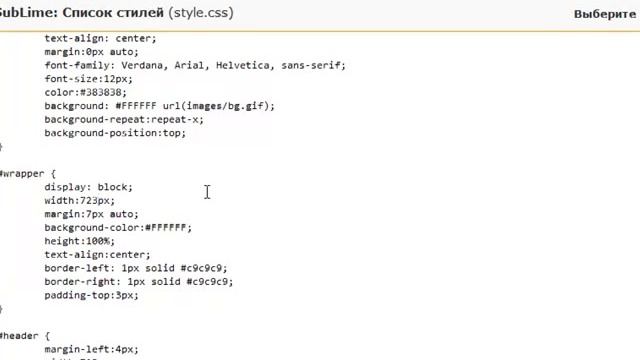
Task: Click the #header selector line
Action: tap(24, 336)
